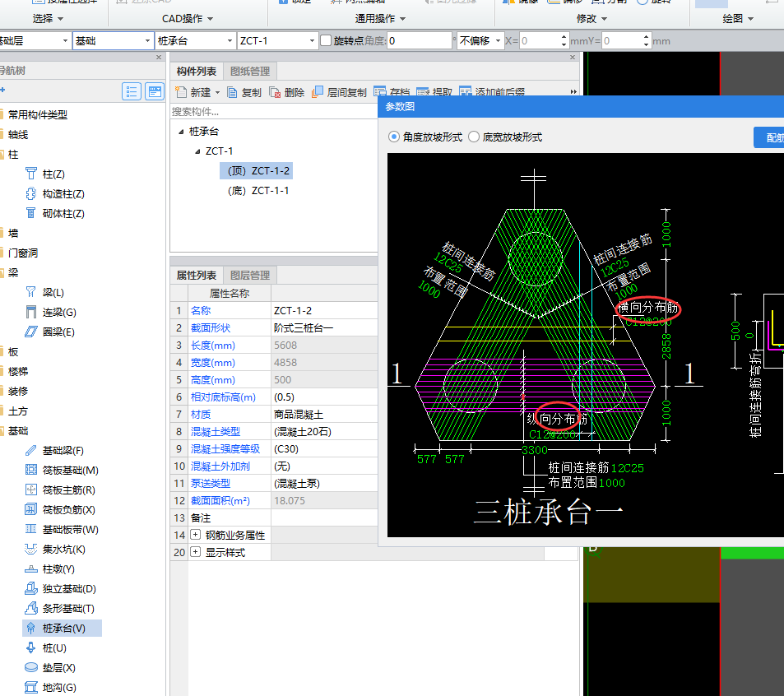Close the component list panel
The width and height of the screenshot is (784, 696).
[x=573, y=58]
